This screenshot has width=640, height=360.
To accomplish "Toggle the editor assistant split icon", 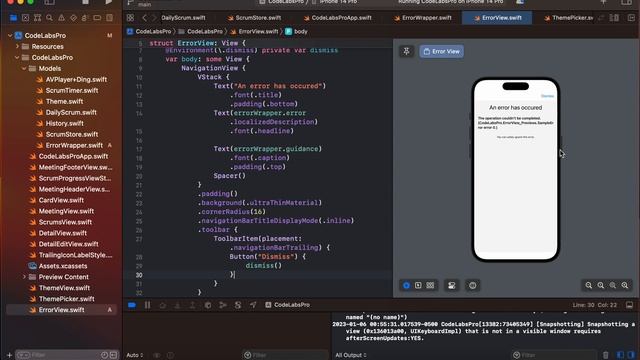I will pos(614,18).
